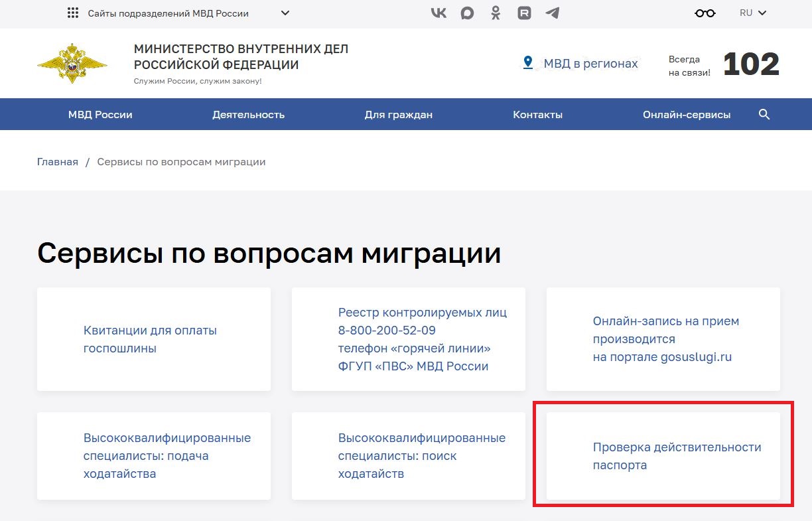Open the Онлайн-сервисы menu
Screen dimensions: 812x521
tap(687, 114)
